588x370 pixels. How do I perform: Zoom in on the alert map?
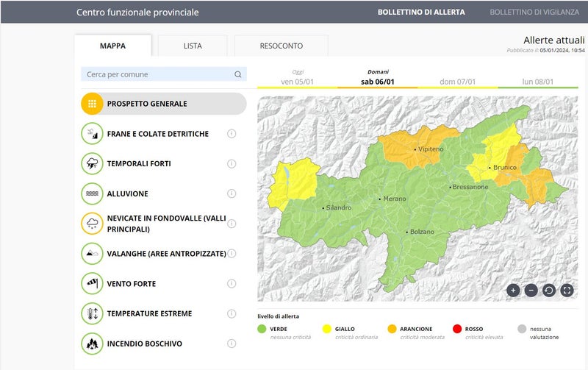click(513, 290)
